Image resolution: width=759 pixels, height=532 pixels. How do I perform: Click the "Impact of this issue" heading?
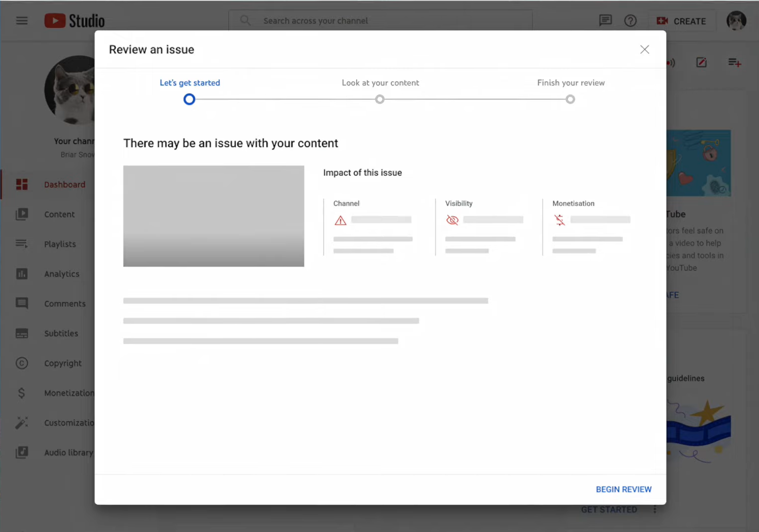click(x=362, y=173)
